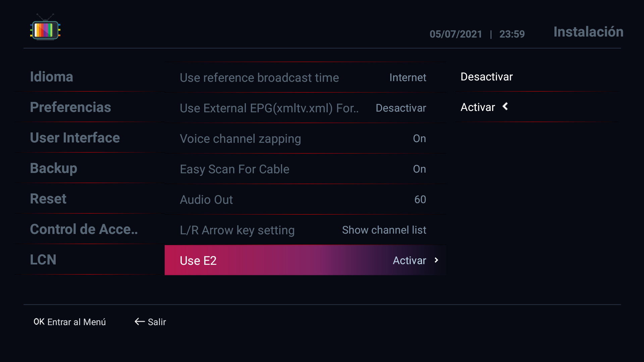Image resolution: width=644 pixels, height=362 pixels.
Task: Click the colorful TV logo icon
Action: [45, 28]
